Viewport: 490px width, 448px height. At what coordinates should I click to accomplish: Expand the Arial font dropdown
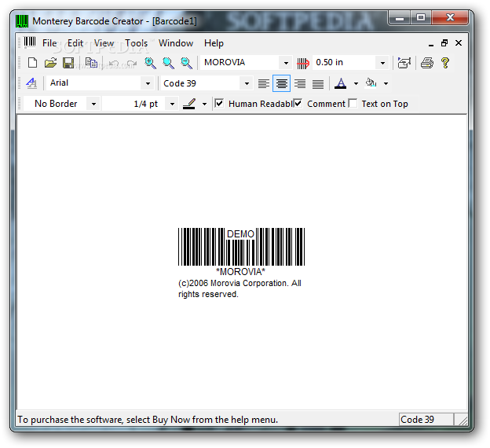coord(148,83)
